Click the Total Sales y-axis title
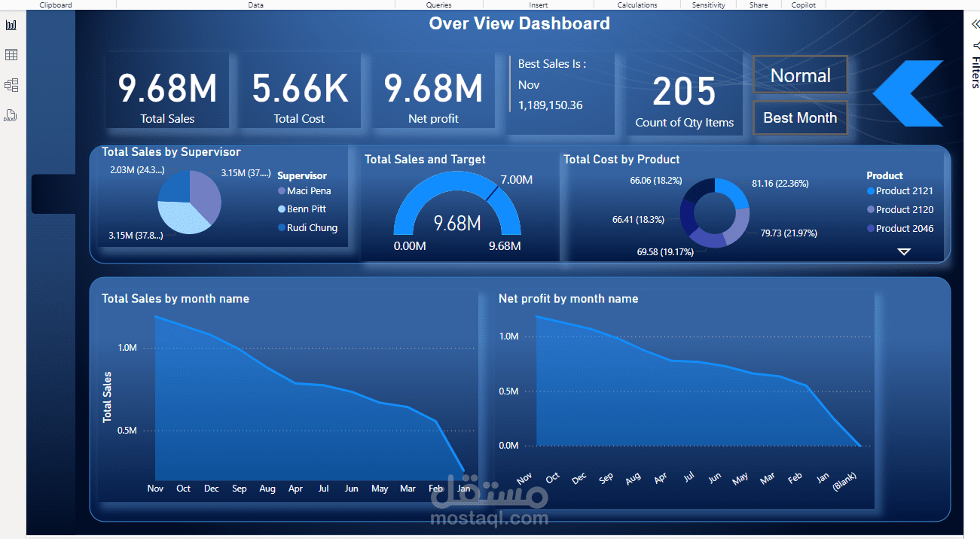The width and height of the screenshot is (980, 539). tap(108, 396)
